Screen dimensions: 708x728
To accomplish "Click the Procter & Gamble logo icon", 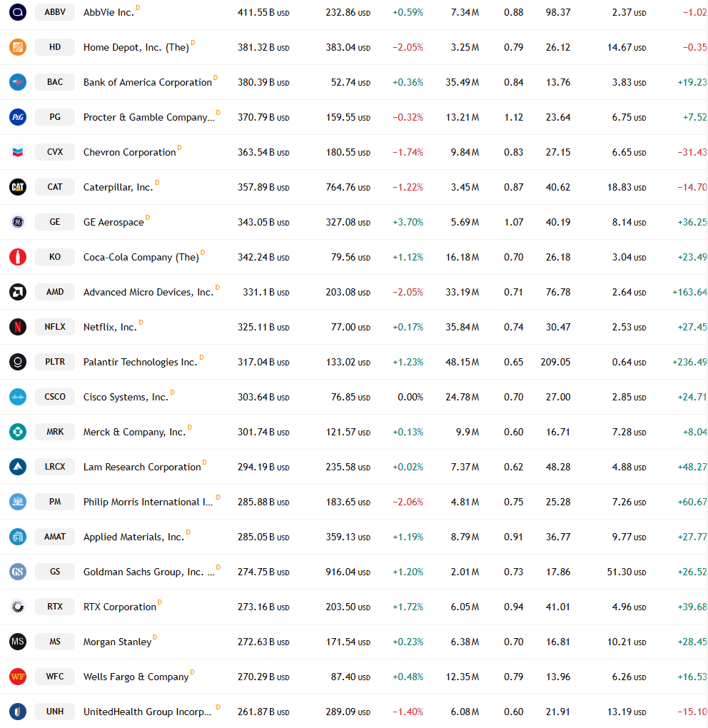I will tap(18, 117).
